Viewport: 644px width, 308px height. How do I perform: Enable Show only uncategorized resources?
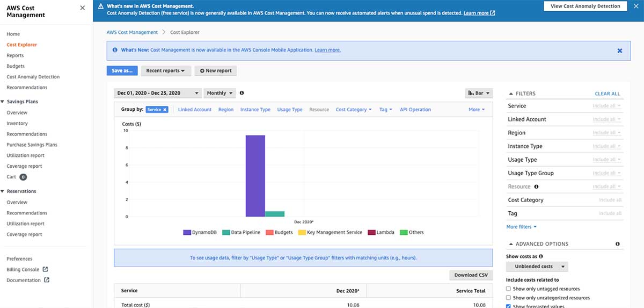pos(508,298)
